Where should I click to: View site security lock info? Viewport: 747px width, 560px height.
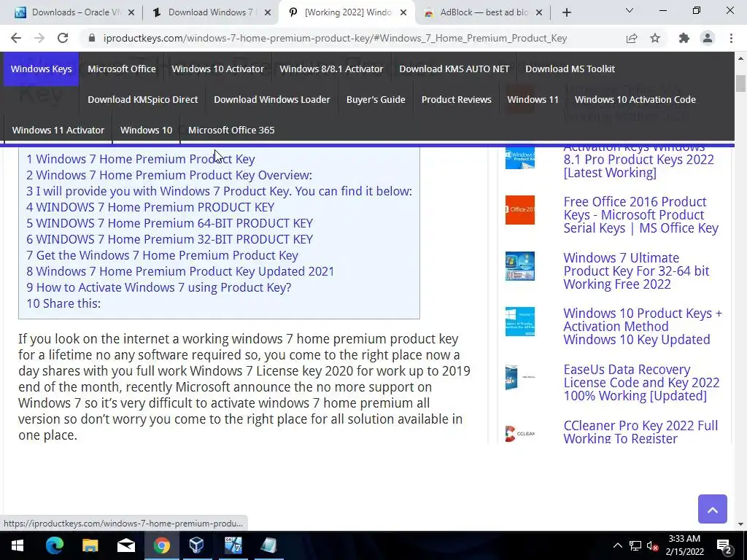[x=92, y=38]
